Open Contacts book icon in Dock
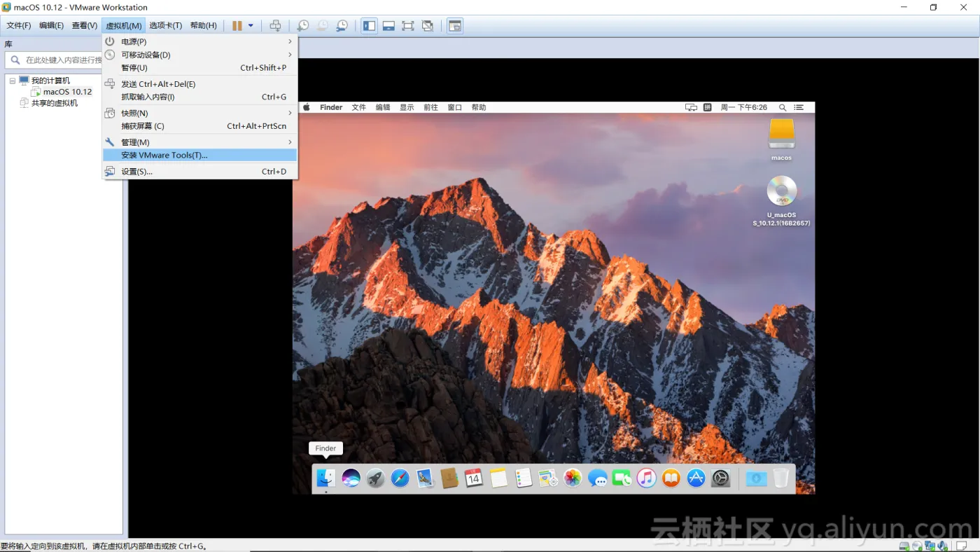This screenshot has width=980, height=552. coord(449,478)
